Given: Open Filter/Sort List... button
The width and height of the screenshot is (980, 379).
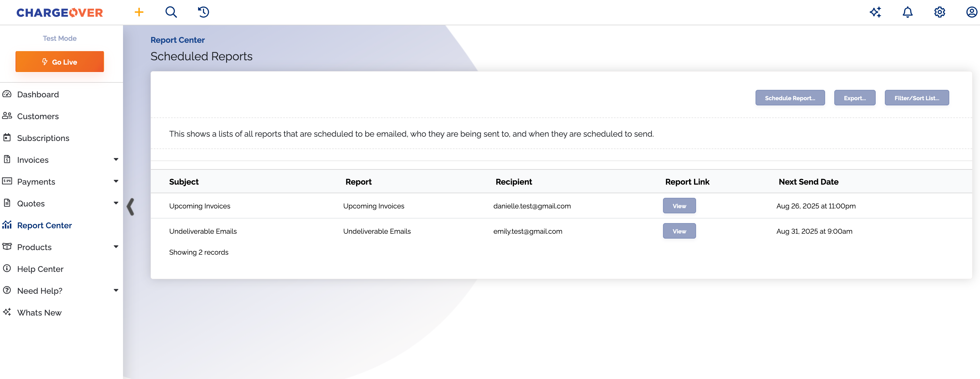Looking at the screenshot, I should tap(916, 98).
